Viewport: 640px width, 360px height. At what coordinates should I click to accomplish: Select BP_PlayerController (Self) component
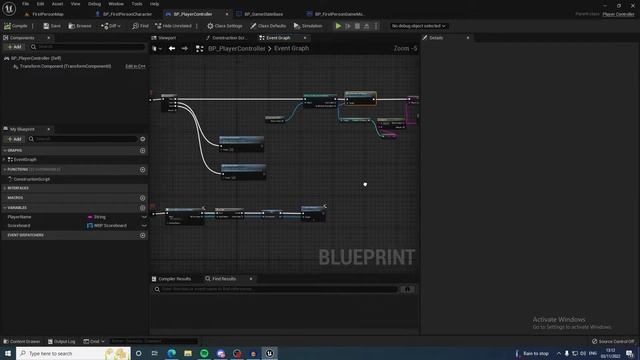pyautogui.click(x=36, y=58)
